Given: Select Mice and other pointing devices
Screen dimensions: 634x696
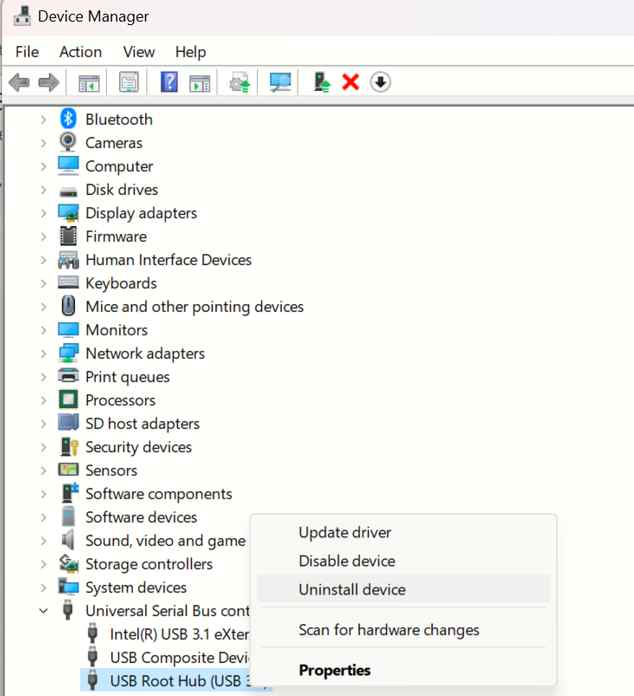Looking at the screenshot, I should coord(194,307).
